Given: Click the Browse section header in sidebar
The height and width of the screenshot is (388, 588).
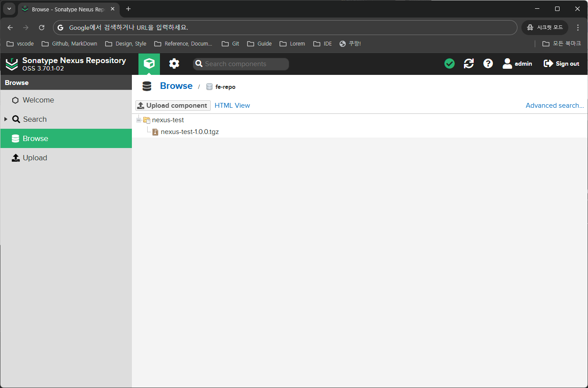Looking at the screenshot, I should point(66,82).
